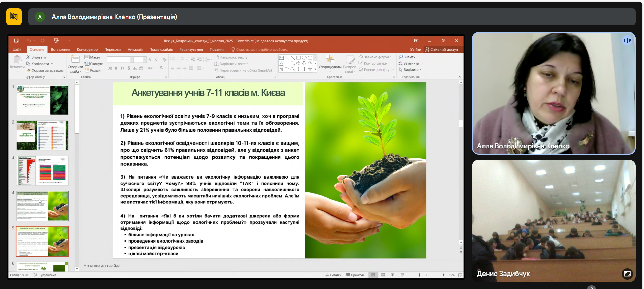This screenshot has height=289, width=644.
Task: Expand the Макет layout dropdown
Action: (94, 57)
